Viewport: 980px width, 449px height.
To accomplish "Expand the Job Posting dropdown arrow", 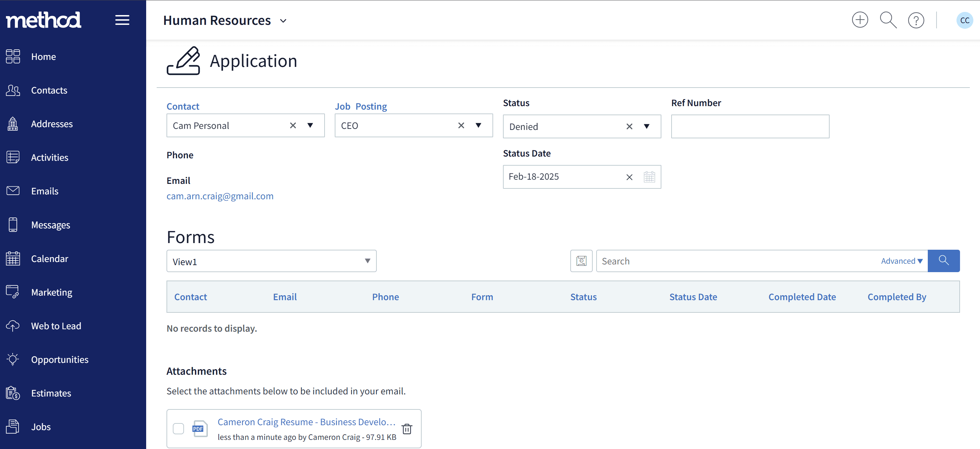I will [478, 125].
